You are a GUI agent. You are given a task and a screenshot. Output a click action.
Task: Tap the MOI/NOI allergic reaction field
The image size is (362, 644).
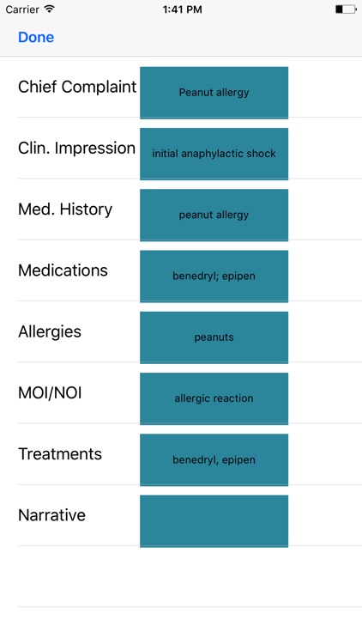[214, 398]
